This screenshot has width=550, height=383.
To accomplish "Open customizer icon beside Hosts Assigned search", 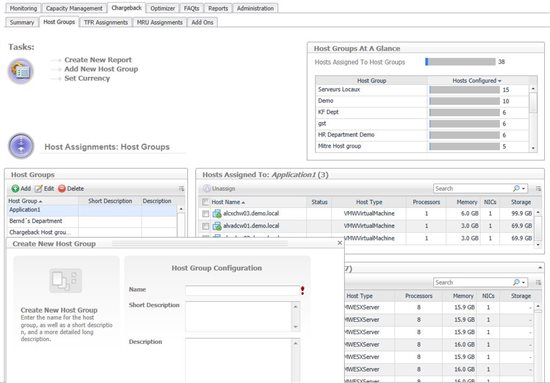I will [538, 189].
